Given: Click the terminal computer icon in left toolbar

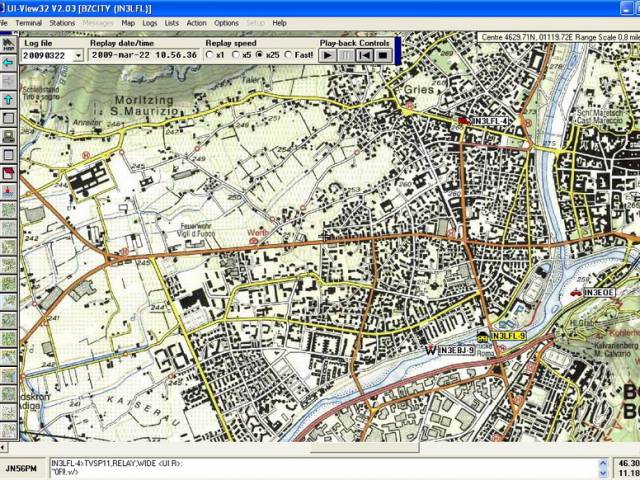Looking at the screenshot, I should pos(9,136).
